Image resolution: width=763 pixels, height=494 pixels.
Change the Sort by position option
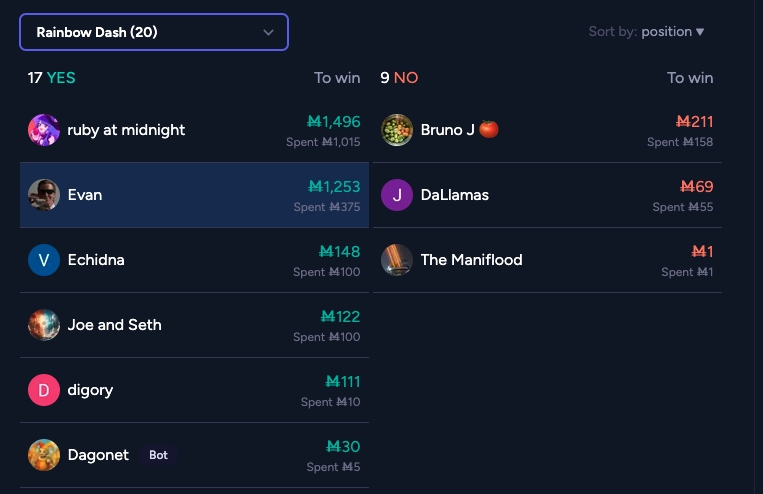coord(672,32)
